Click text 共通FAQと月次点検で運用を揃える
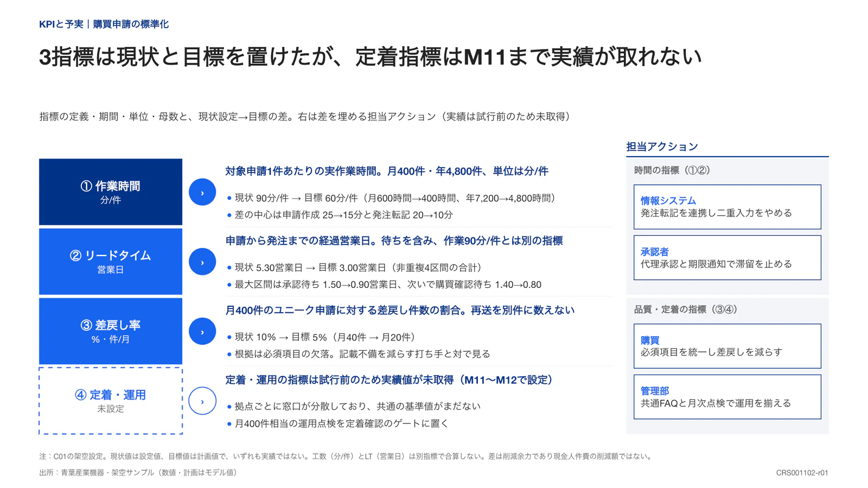Image resolution: width=868 pixels, height=488 pixels. point(716,403)
